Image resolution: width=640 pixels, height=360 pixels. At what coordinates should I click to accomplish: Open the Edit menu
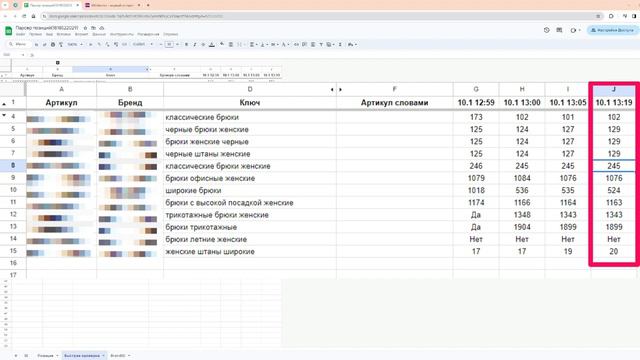point(36,34)
